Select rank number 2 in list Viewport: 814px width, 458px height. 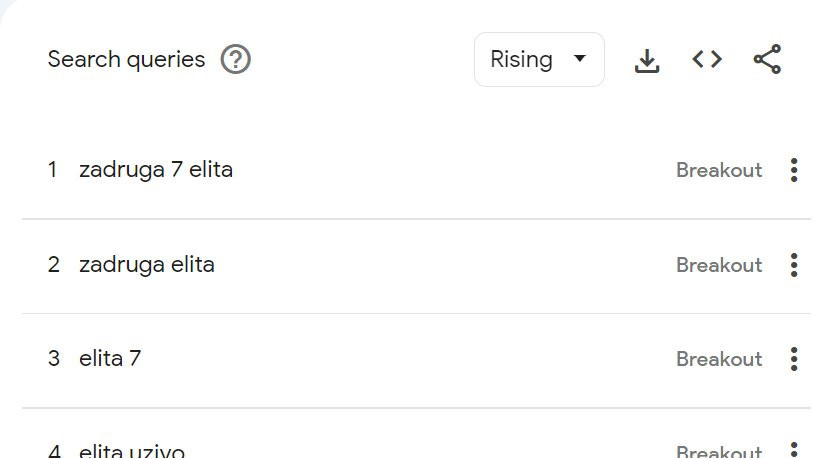pos(53,265)
